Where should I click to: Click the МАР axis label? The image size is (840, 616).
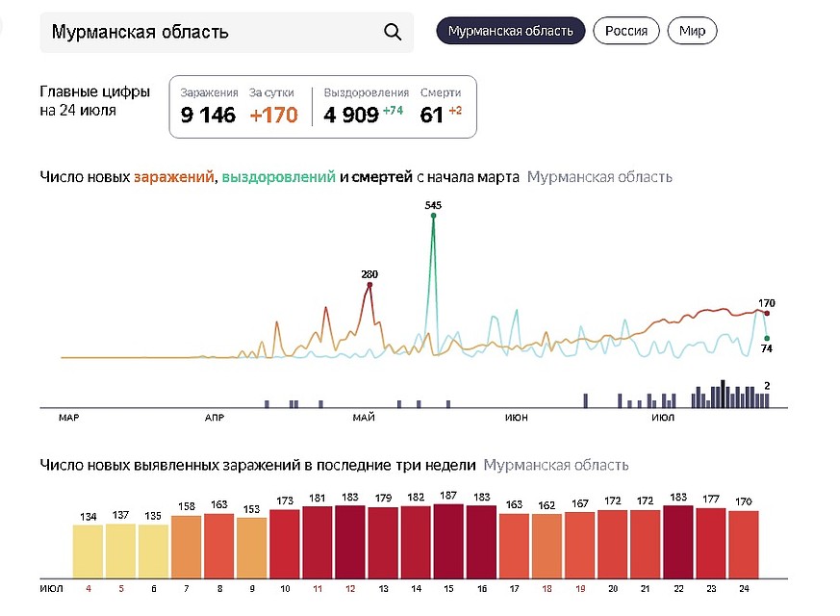tap(69, 418)
